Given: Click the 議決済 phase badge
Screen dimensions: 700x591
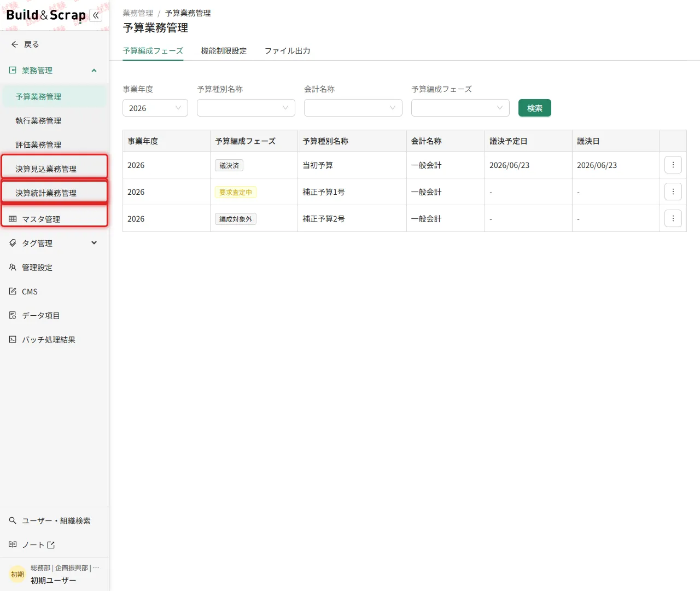Looking at the screenshot, I should point(229,165).
